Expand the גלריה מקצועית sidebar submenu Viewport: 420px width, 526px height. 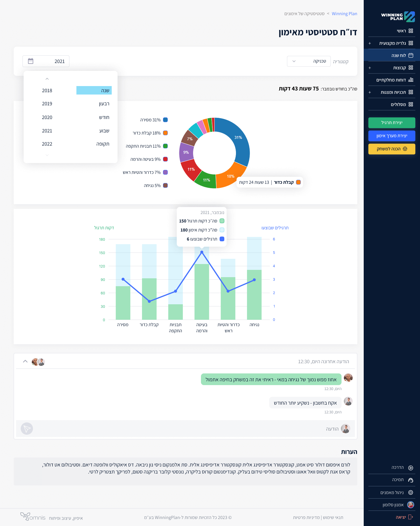pos(370,43)
